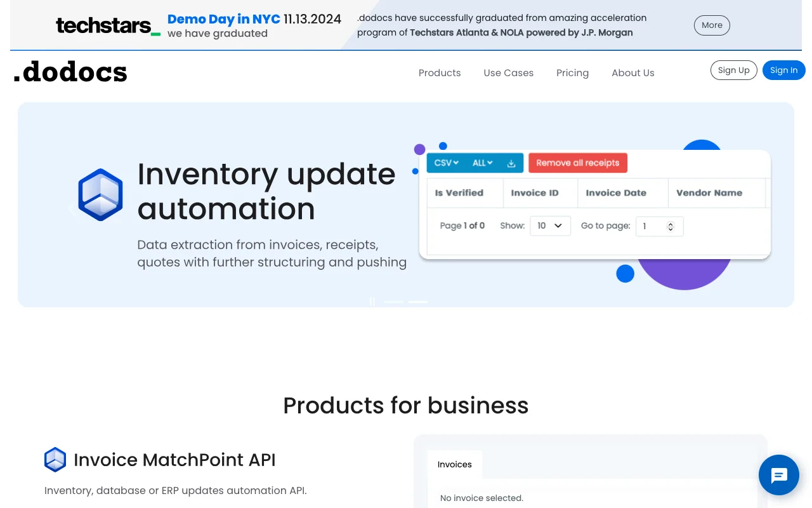812x508 pixels.
Task: Open the CSV export format dropdown
Action: coord(445,163)
